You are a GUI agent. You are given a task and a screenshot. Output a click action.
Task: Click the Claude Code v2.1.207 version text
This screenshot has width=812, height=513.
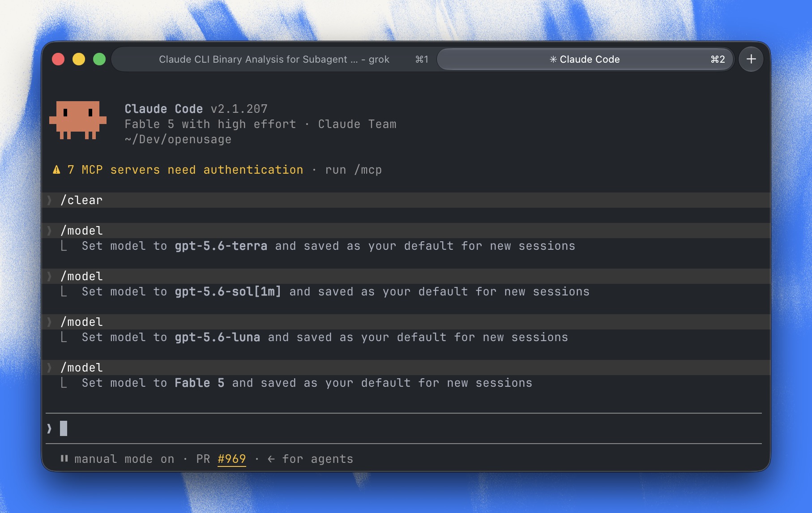click(x=196, y=109)
